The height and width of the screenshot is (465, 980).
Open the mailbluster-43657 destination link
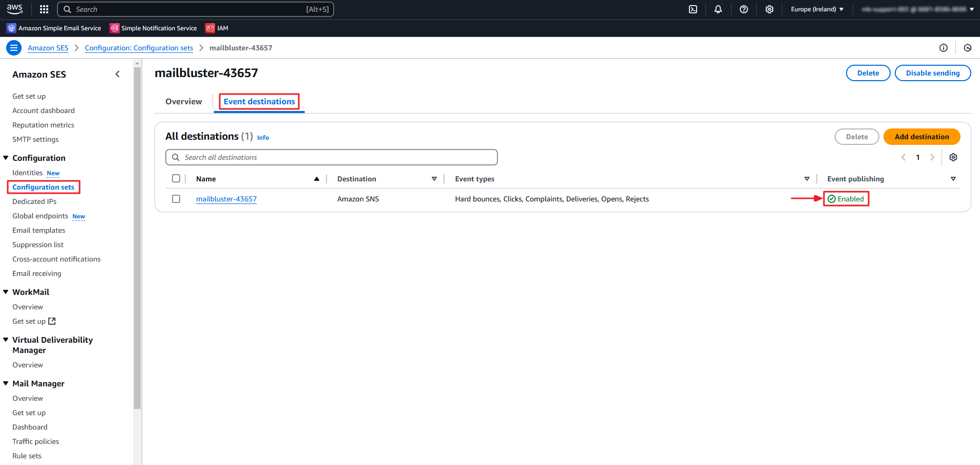click(x=226, y=199)
